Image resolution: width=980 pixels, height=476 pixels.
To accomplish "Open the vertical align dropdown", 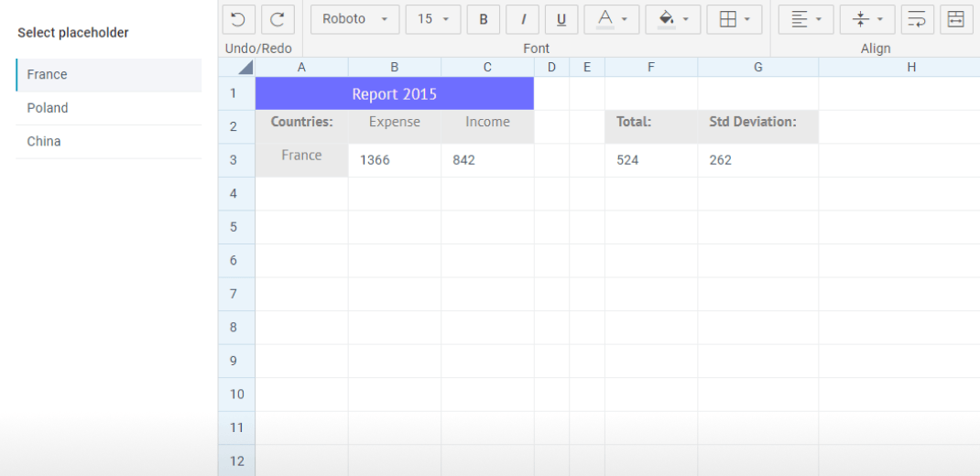I will (x=867, y=19).
